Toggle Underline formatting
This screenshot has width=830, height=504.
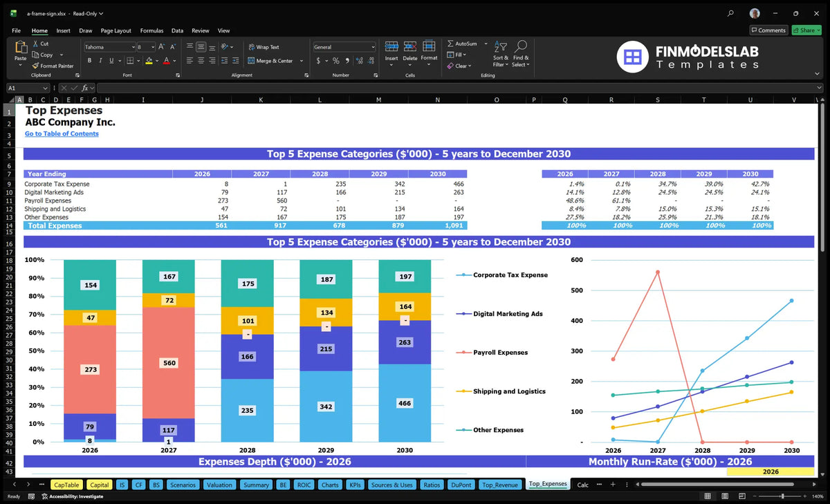[110, 61]
